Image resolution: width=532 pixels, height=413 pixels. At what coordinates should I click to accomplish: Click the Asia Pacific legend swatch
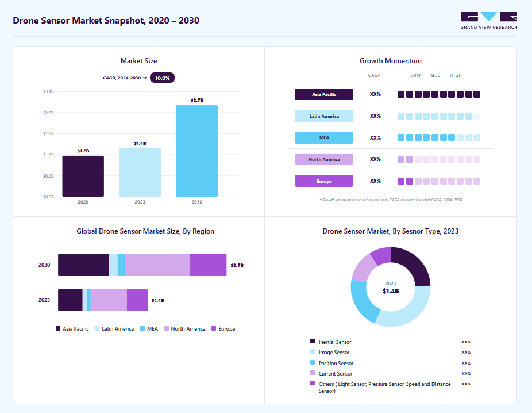click(x=58, y=328)
